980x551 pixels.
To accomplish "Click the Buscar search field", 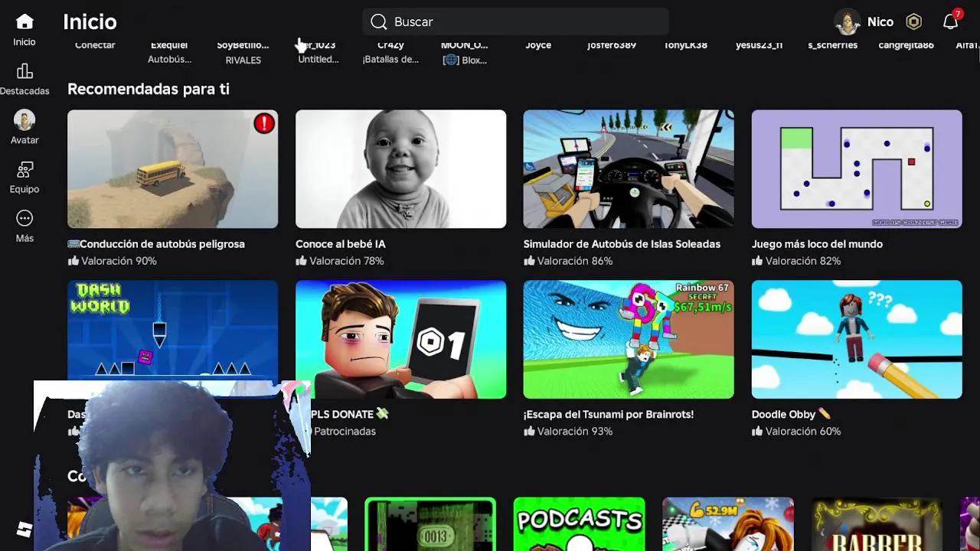I will coord(515,22).
